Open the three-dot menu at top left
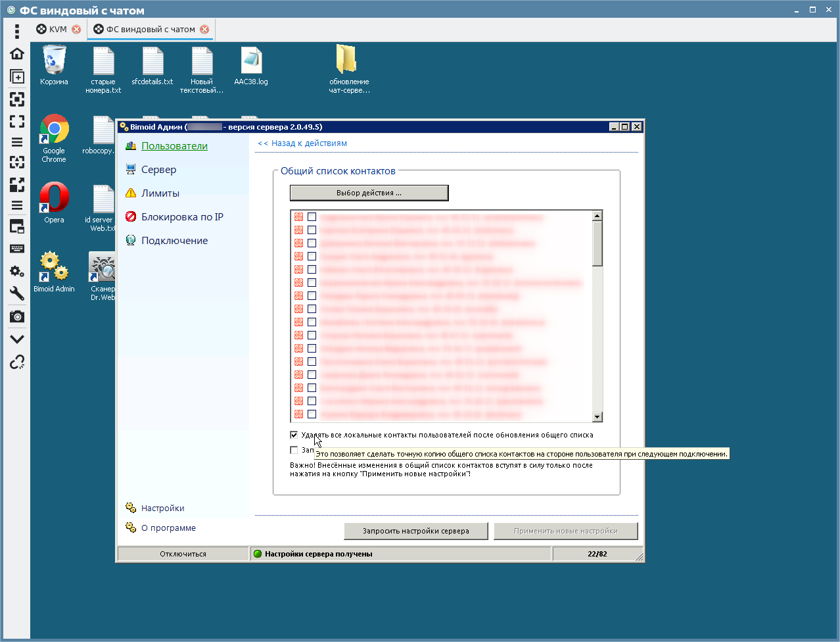840x642 pixels. pyautogui.click(x=17, y=30)
